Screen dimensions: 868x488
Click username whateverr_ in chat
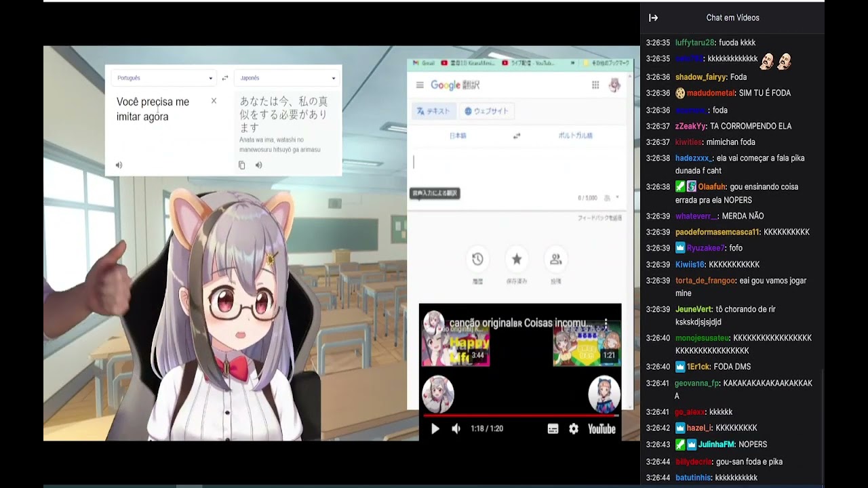pos(696,216)
